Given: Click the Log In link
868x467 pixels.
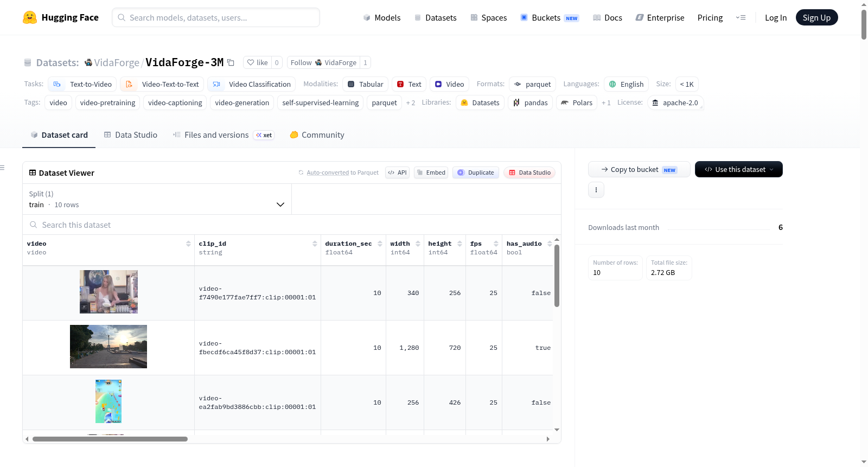Looking at the screenshot, I should pyautogui.click(x=776, y=17).
